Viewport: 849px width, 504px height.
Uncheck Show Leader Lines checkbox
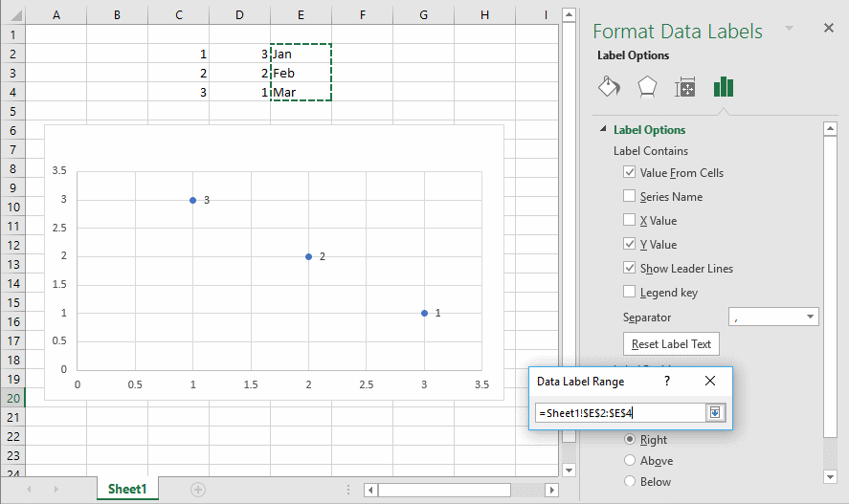[629, 267]
